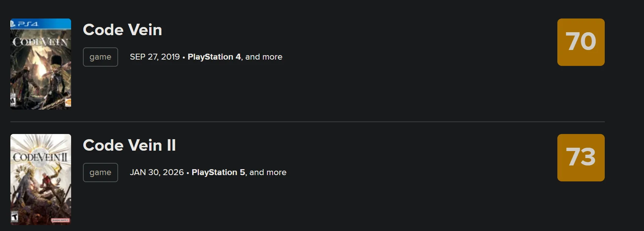Click the ESRB T rating icon on cover
This screenshot has height=231, width=644.
tap(14, 217)
